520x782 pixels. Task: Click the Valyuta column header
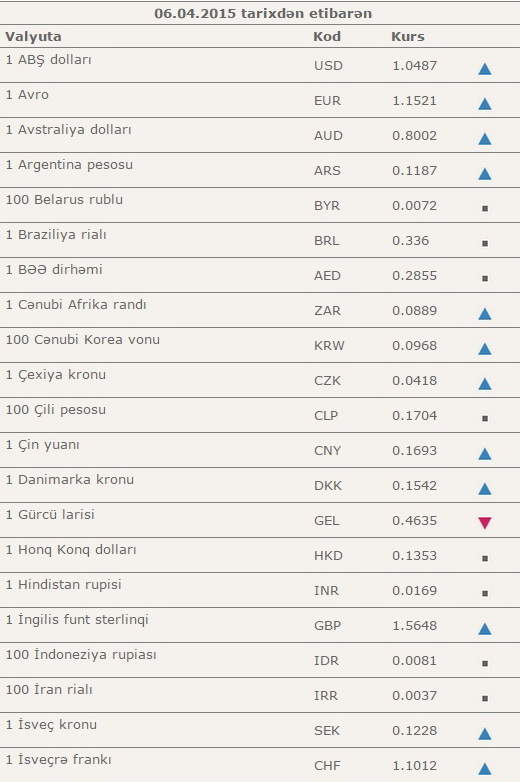33,36
